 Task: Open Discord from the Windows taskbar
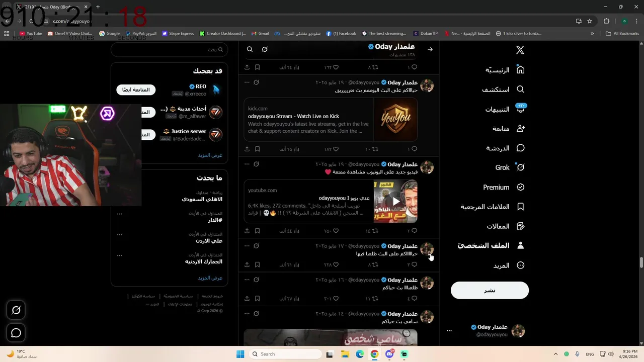(389, 354)
